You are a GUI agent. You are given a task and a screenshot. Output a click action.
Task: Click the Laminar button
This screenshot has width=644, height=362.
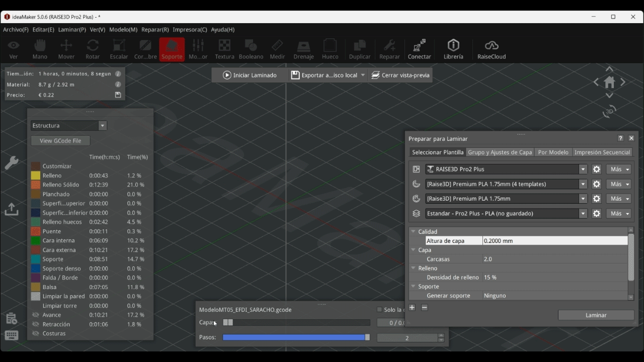pos(596,315)
